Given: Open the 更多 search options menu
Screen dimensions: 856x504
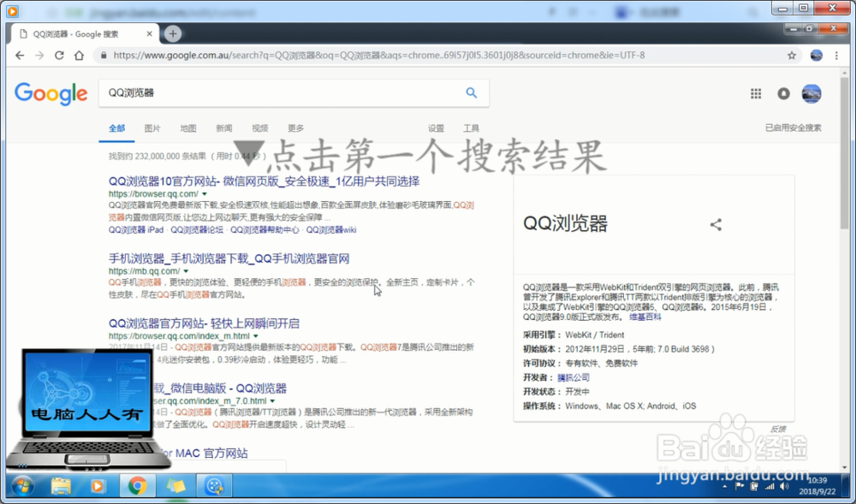Looking at the screenshot, I should (x=295, y=128).
